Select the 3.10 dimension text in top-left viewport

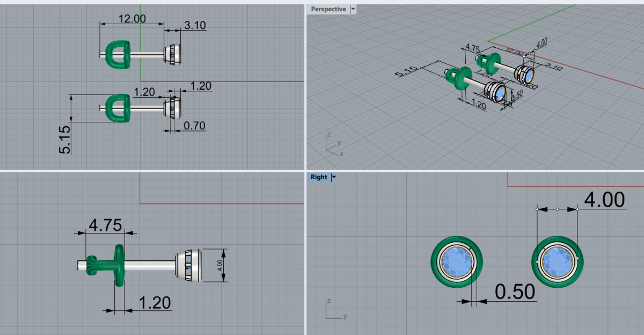click(x=195, y=25)
